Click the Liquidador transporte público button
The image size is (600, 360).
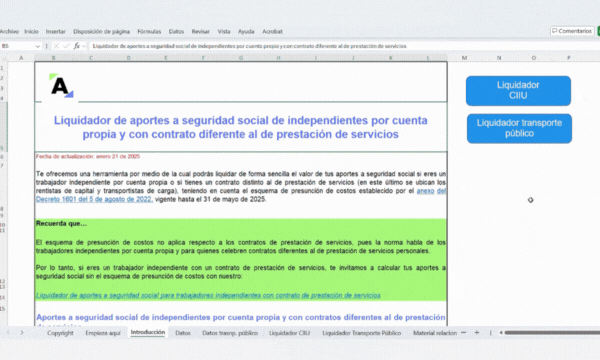tap(519, 128)
